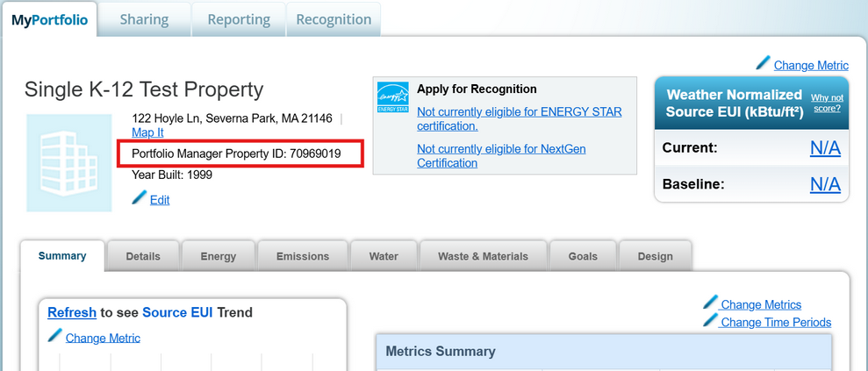Click Change Metric link in trend panel
Viewport: 868px width, 371px height.
pos(103,339)
